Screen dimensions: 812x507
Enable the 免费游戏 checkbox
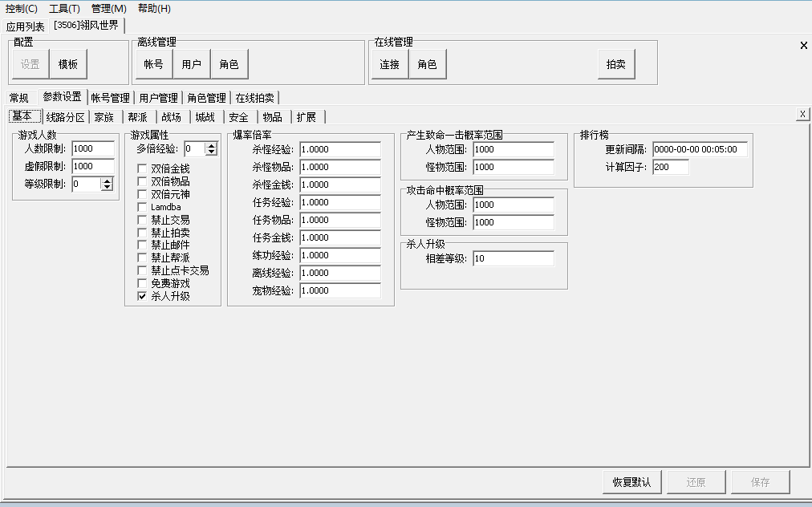(142, 283)
